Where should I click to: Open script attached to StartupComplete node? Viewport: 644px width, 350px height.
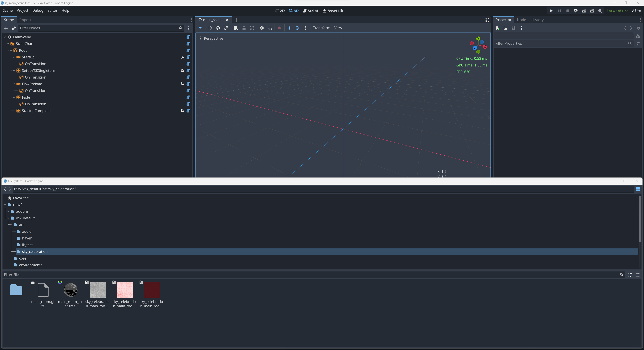click(188, 111)
